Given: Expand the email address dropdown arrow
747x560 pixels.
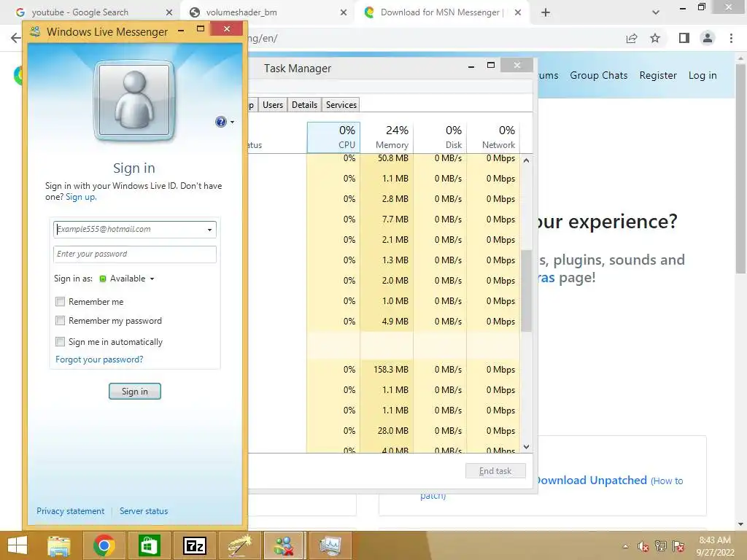Looking at the screenshot, I should [x=209, y=230].
